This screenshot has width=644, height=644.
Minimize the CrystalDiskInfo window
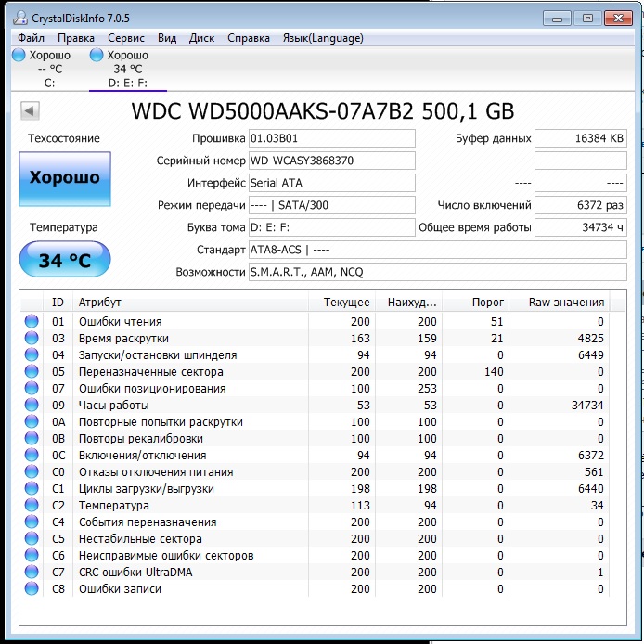pyautogui.click(x=557, y=18)
